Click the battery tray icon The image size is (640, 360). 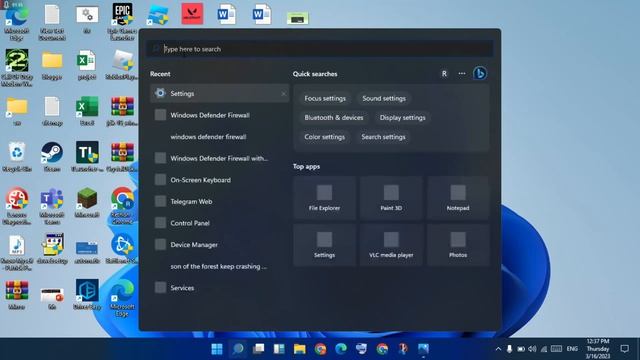tap(521, 349)
